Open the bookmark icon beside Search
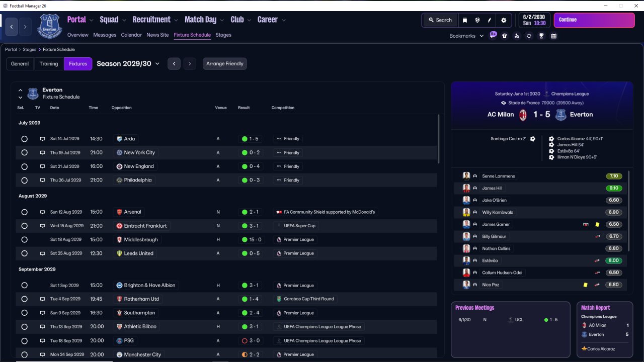This screenshot has height=362, width=644. pos(465,20)
